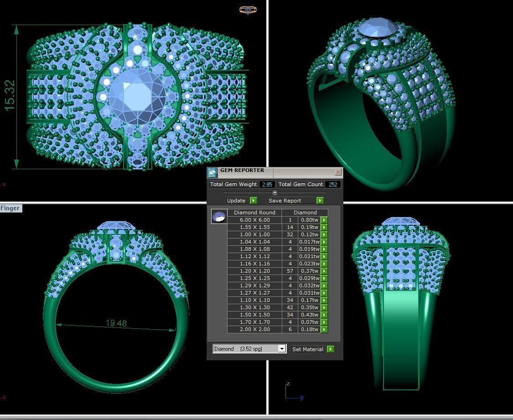This screenshot has width=513, height=420.
Task: Click the Set Material button
Action: pyautogui.click(x=307, y=349)
